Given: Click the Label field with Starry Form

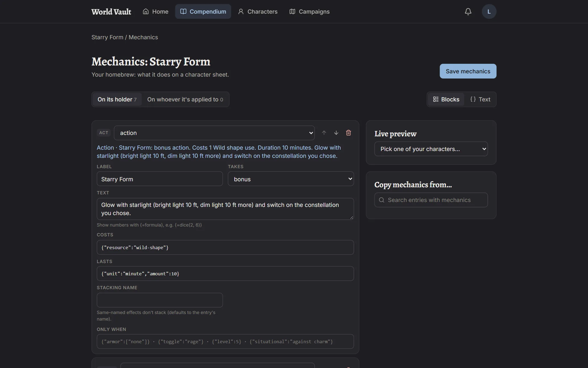Looking at the screenshot, I should (x=160, y=179).
